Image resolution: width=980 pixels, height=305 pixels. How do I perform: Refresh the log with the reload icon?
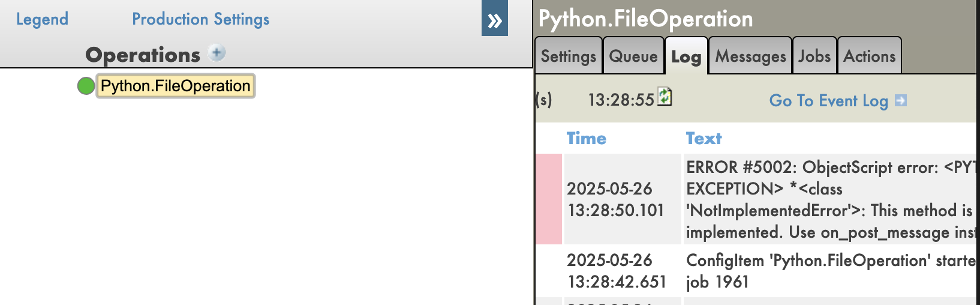(x=665, y=97)
